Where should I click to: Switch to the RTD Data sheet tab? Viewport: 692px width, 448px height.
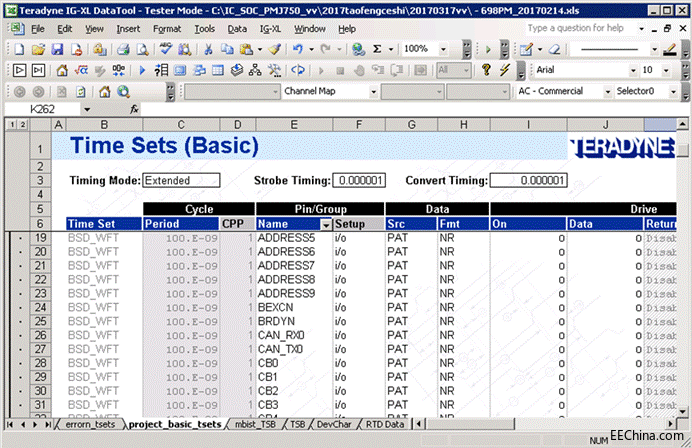385,424
